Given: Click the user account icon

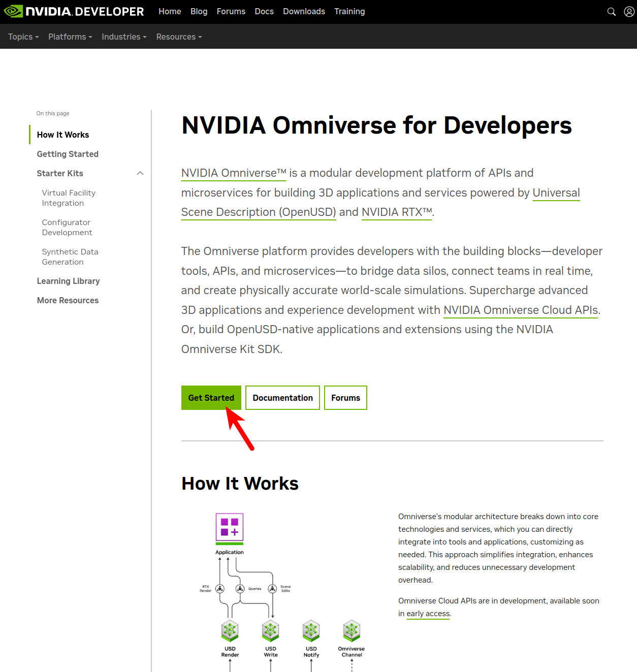Looking at the screenshot, I should coord(629,11).
